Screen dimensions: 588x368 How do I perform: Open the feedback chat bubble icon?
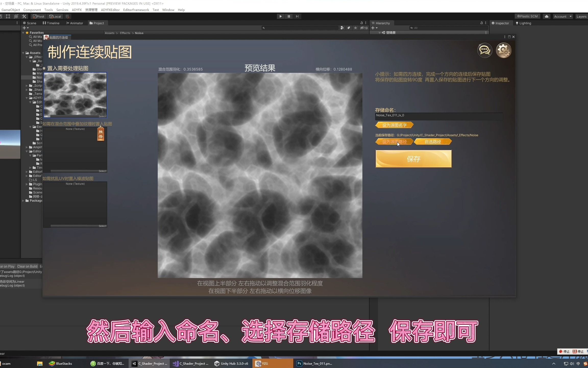click(484, 50)
